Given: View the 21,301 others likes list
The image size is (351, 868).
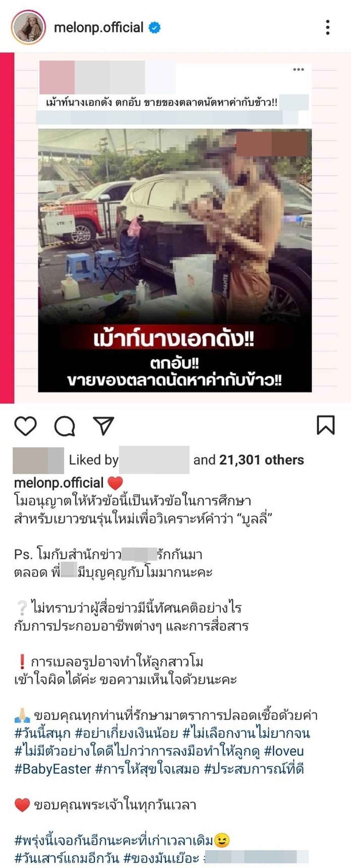Looking at the screenshot, I should (x=261, y=460).
